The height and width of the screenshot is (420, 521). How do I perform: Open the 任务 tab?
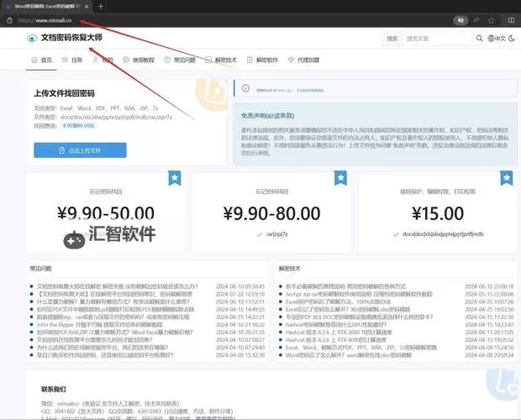click(x=72, y=60)
